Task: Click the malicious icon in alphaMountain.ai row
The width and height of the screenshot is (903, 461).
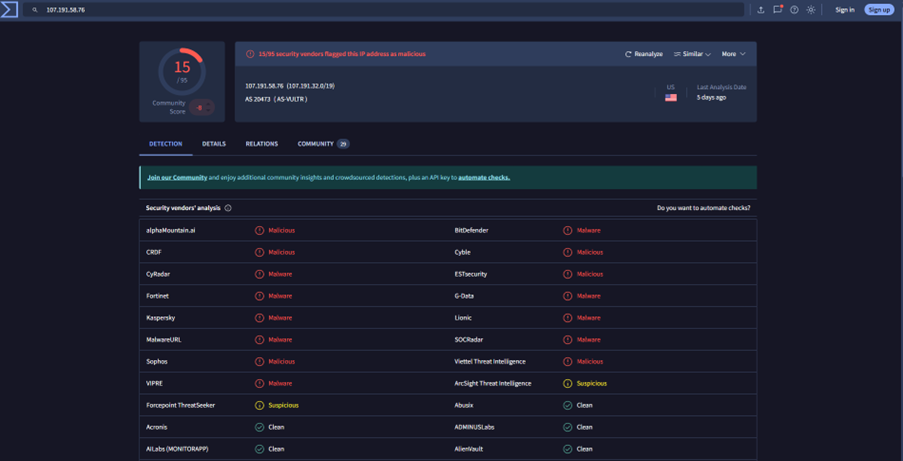Action: 260,230
